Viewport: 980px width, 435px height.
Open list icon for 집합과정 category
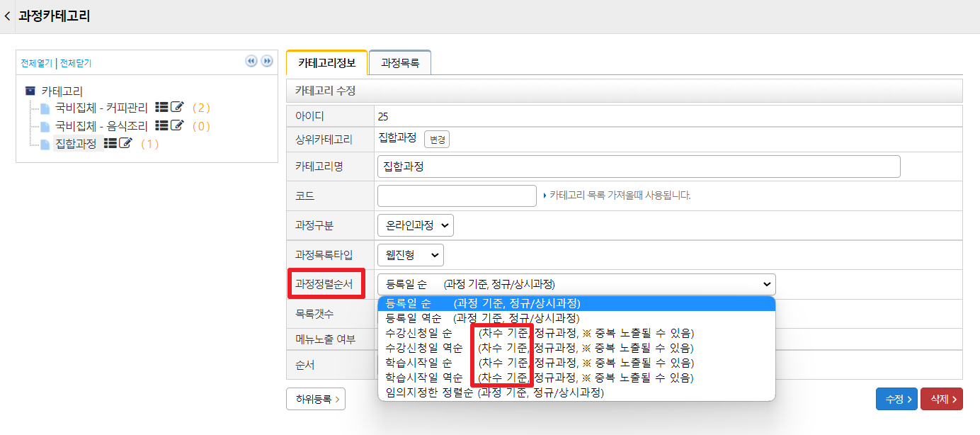[110, 143]
